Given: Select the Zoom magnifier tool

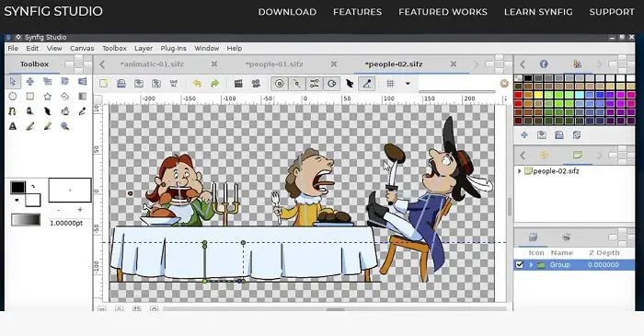Looking at the screenshot, I should tap(65, 126).
